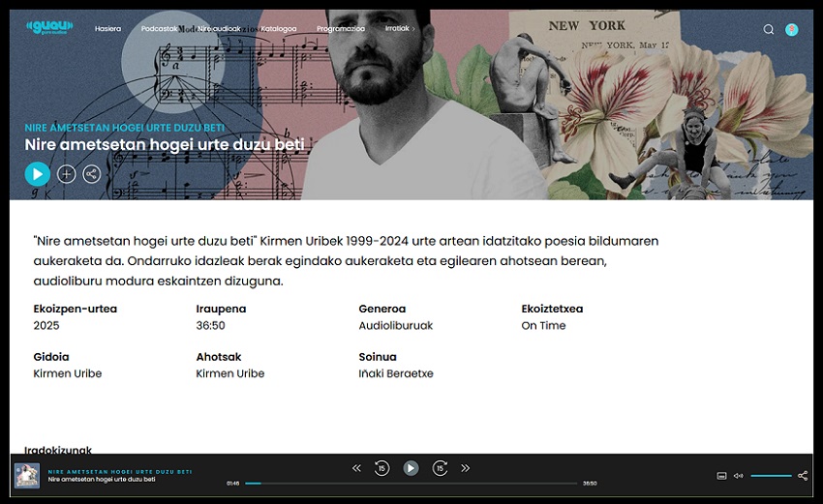Open the search magnifier icon
This screenshot has height=504, width=823.
[x=769, y=29]
